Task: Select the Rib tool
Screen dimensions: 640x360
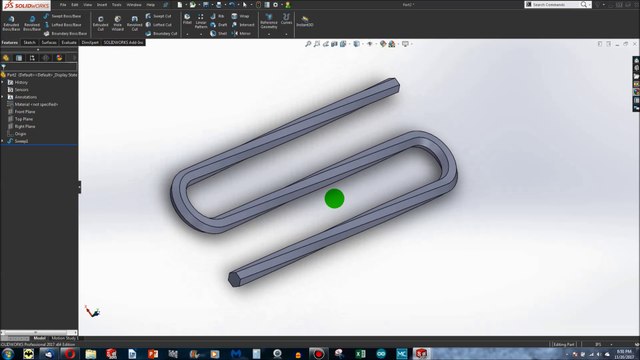Action: 217,16
